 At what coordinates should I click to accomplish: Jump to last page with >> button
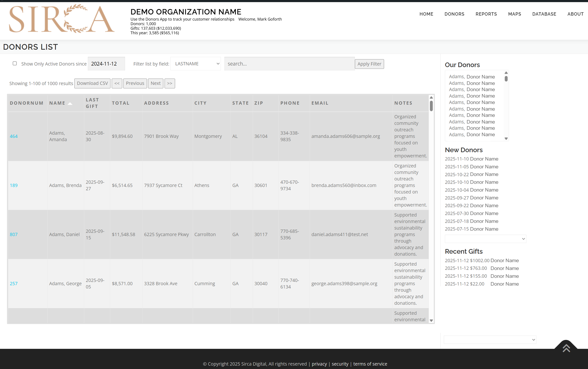click(x=169, y=83)
